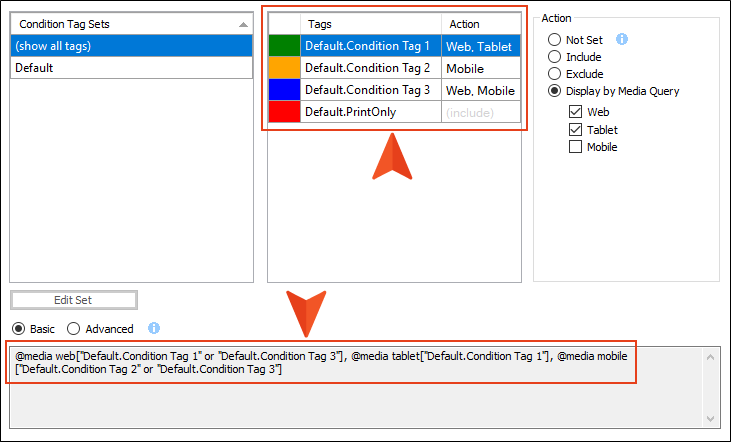Enable the Mobile checkbox

click(x=575, y=147)
